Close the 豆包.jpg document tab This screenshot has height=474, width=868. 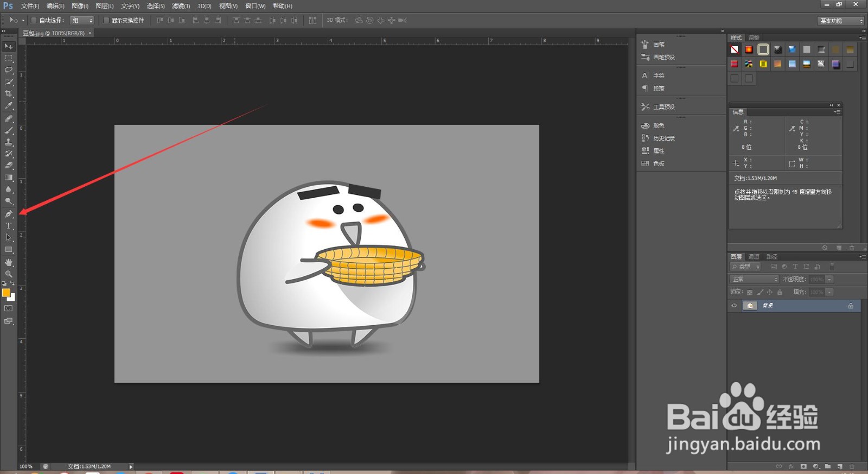tap(90, 33)
